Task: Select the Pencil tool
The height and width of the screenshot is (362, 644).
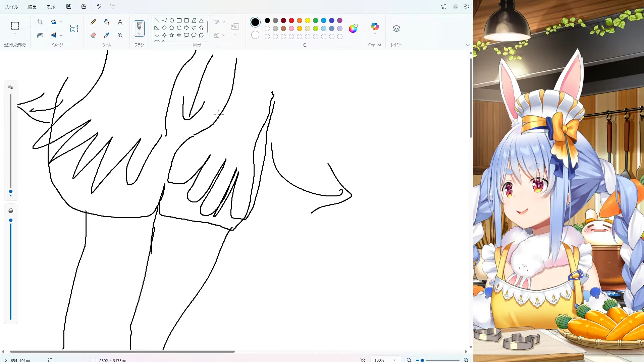Action: (93, 22)
